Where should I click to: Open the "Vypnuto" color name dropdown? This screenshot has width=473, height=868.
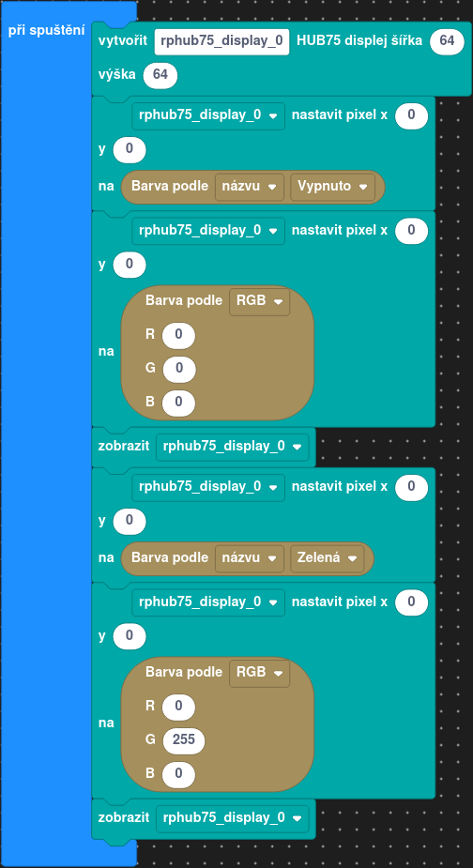[x=332, y=187]
